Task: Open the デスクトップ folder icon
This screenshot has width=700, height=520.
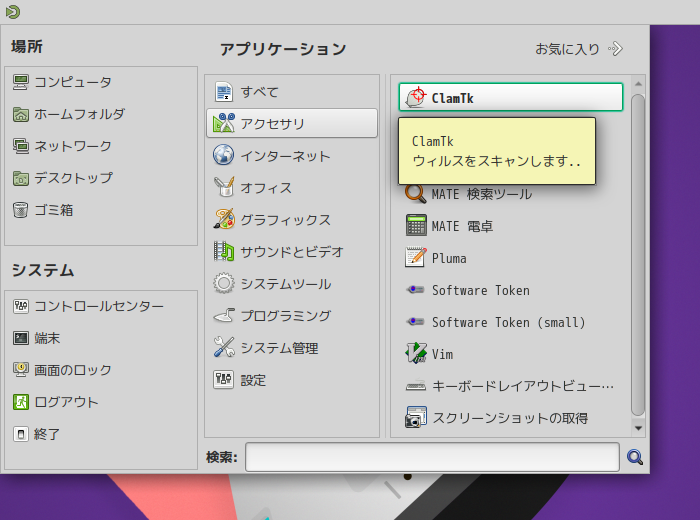Action: pyautogui.click(x=21, y=178)
